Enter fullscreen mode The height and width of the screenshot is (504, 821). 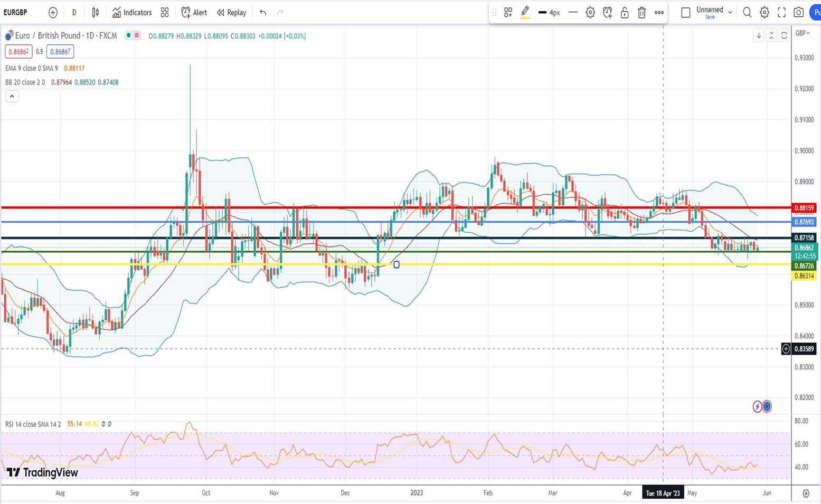coord(781,12)
